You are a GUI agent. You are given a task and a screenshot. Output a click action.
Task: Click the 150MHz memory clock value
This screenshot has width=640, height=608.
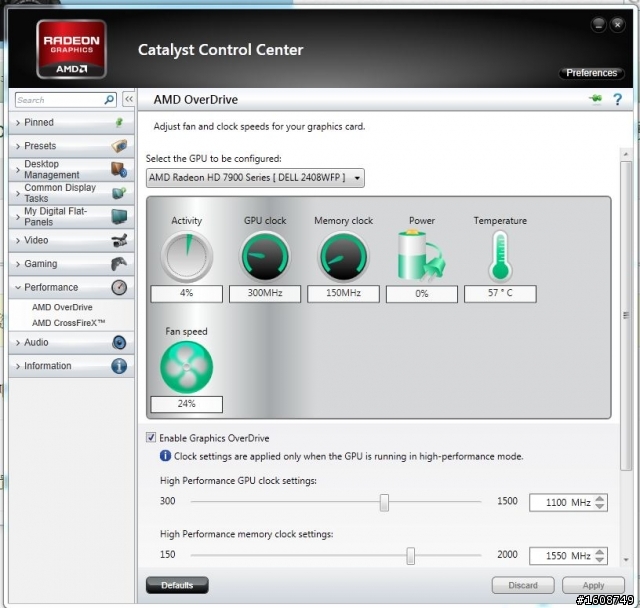[x=343, y=293]
